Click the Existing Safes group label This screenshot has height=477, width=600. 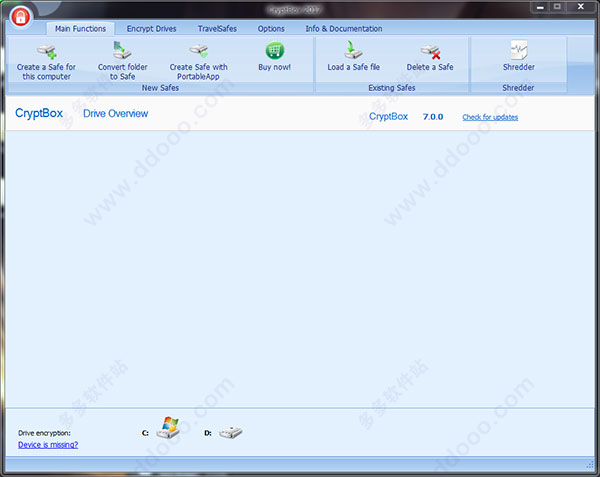392,88
